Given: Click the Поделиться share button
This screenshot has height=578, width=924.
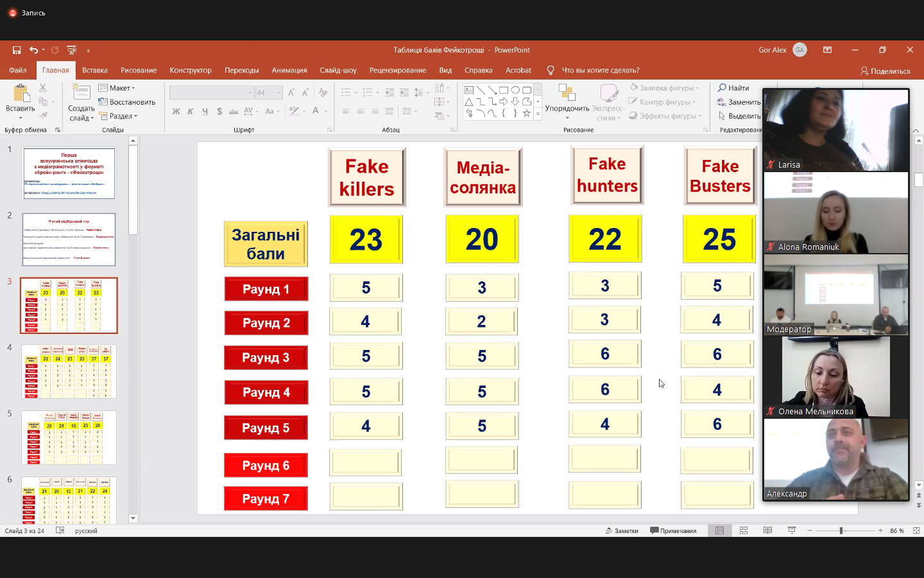Looking at the screenshot, I should point(885,71).
